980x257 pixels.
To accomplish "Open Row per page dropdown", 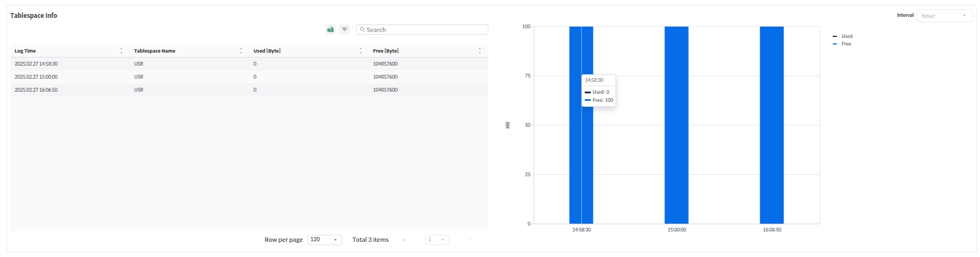I will pyautogui.click(x=324, y=240).
